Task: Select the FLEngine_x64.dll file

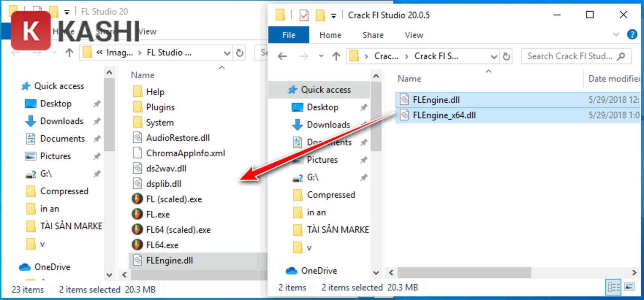Action: (x=517, y=115)
